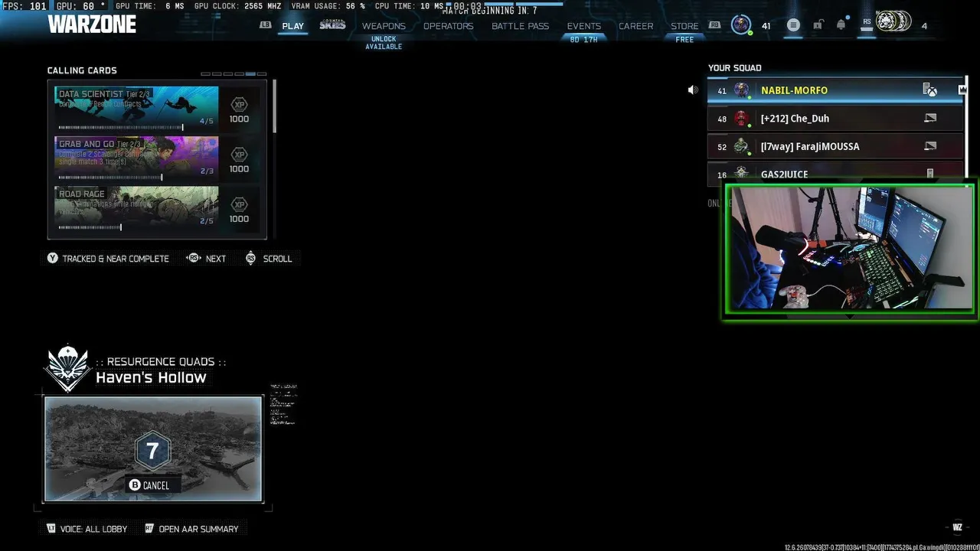Click the PC platform icon for FarajiMOUSSA
The width and height of the screenshot is (980, 551).
(x=930, y=146)
